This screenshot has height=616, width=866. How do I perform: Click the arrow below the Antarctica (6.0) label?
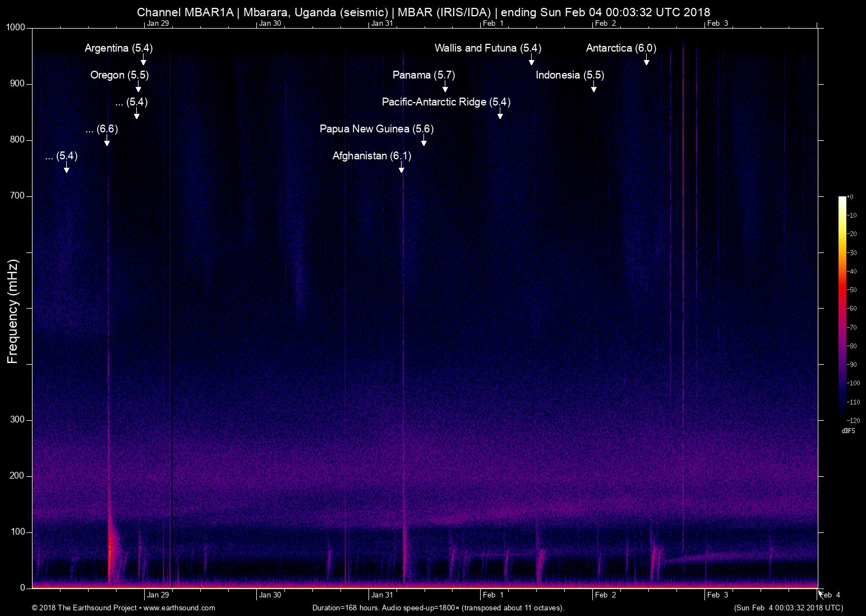click(646, 61)
